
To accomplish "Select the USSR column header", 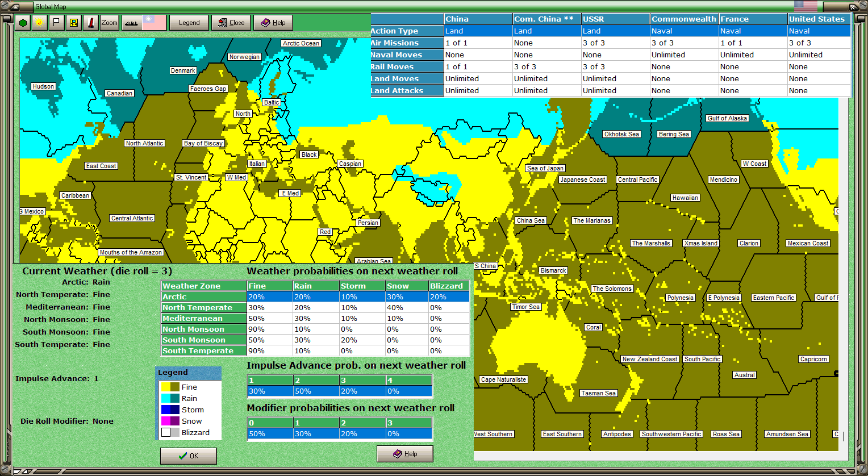I will click(616, 19).
